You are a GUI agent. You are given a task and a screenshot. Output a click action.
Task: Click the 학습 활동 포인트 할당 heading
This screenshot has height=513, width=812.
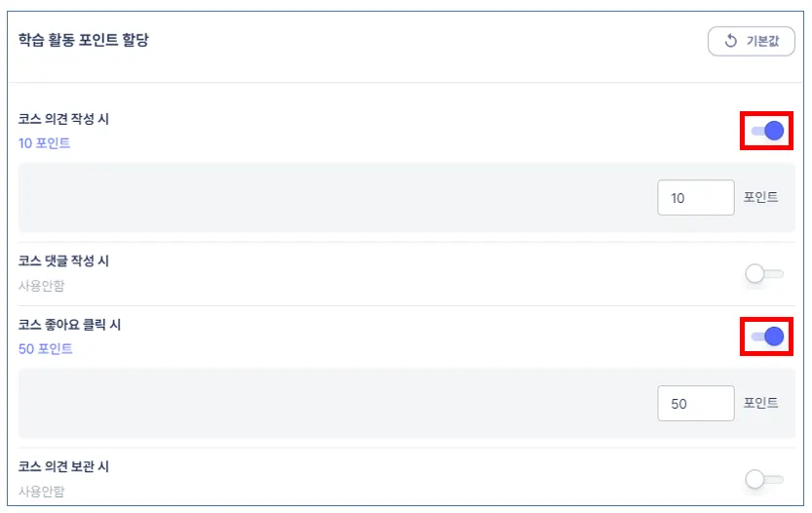pyautogui.click(x=84, y=41)
